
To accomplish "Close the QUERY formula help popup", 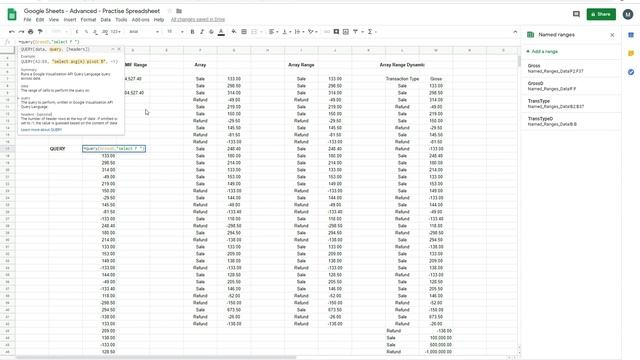I will point(119,49).
